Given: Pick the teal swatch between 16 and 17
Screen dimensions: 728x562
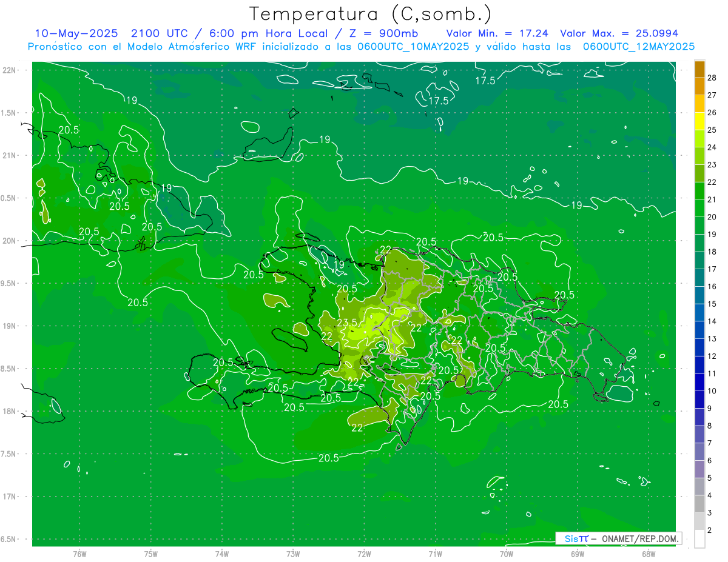Looking at the screenshot, I should click(699, 278).
